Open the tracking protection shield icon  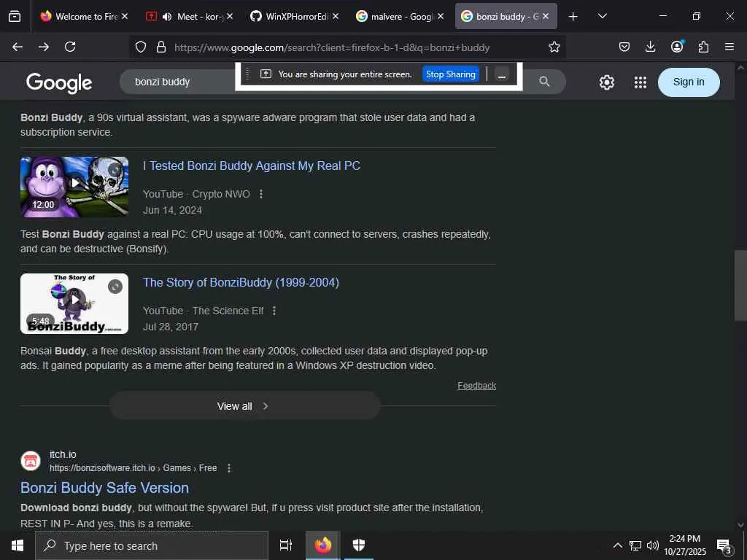pyautogui.click(x=141, y=47)
